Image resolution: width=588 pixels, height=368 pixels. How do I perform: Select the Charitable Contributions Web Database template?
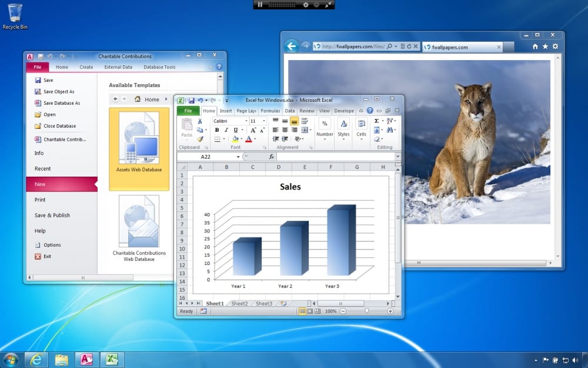(139, 228)
